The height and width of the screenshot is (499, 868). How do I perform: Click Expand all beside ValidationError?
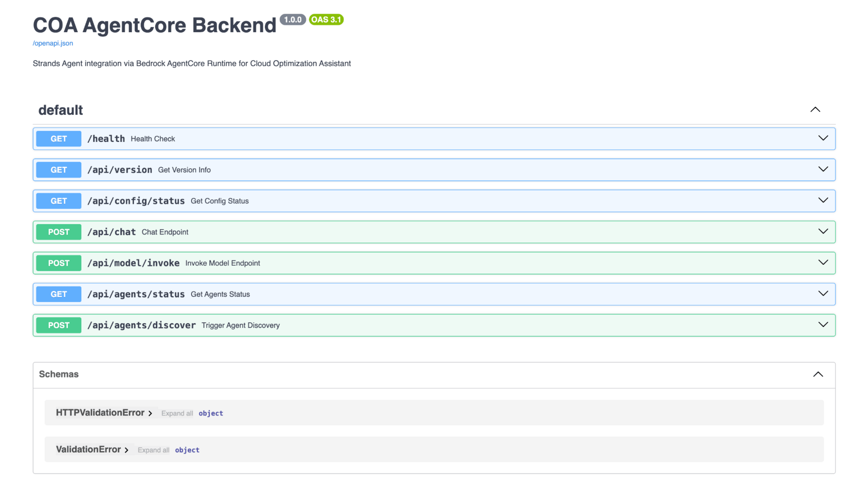[x=153, y=450]
